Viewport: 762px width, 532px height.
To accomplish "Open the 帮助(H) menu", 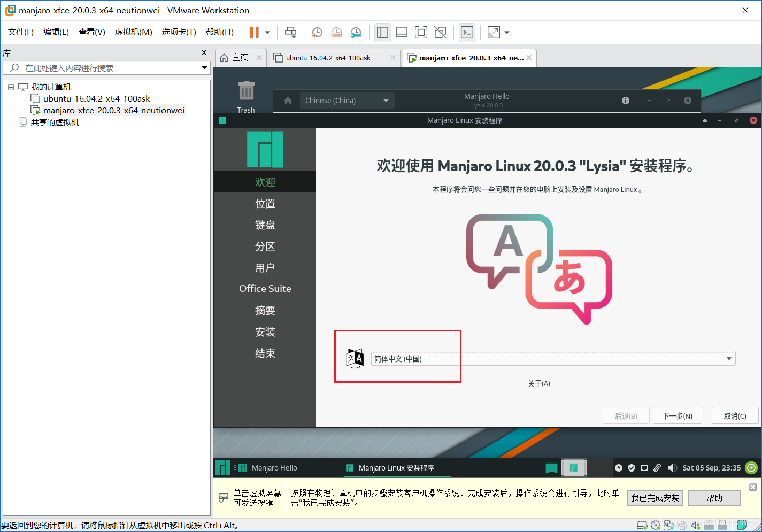I will tap(220, 32).
